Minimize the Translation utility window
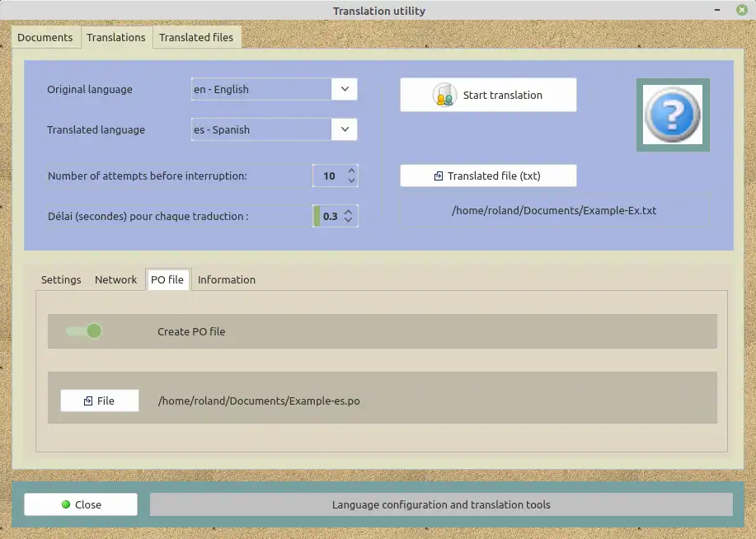Viewport: 756px width, 539px height. click(717, 10)
